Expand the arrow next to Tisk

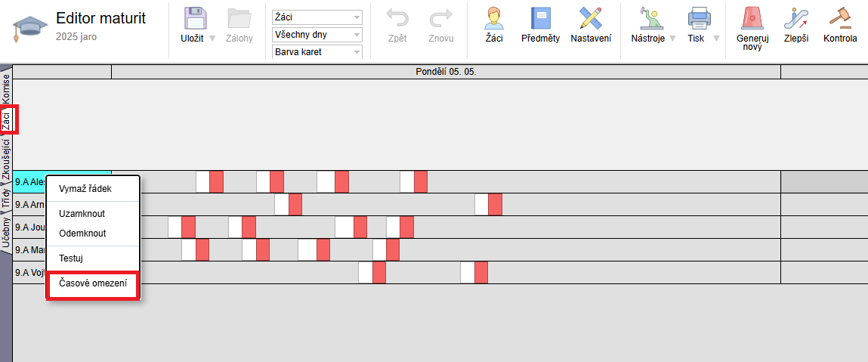(x=716, y=39)
